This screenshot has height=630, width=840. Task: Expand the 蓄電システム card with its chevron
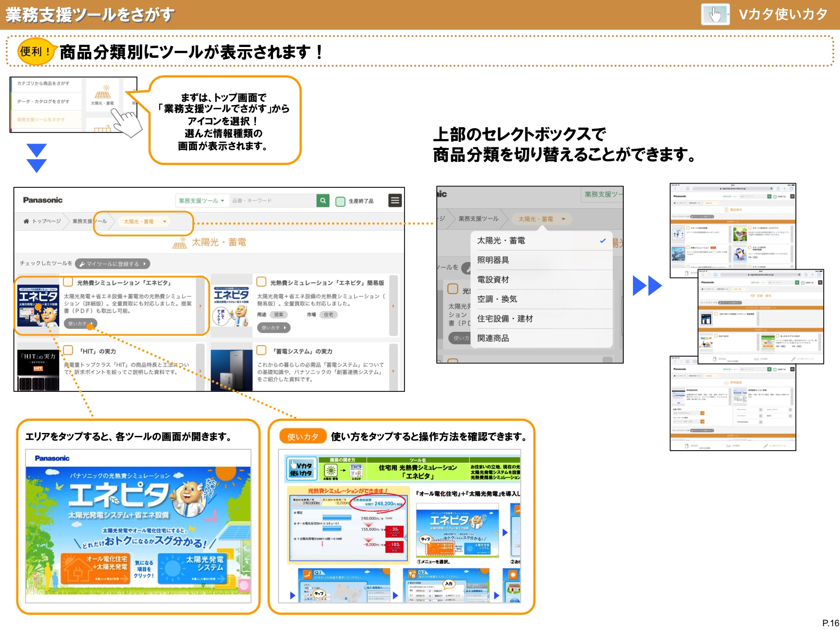click(x=394, y=370)
